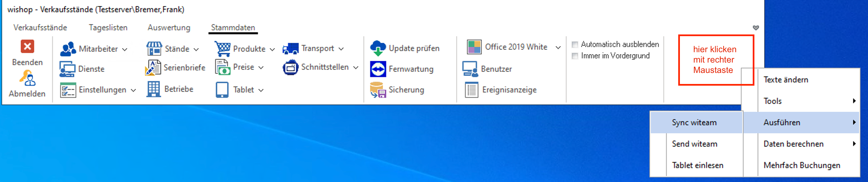Open the Serienbriefe icon
Image resolution: width=868 pixels, height=182 pixels.
(x=153, y=68)
